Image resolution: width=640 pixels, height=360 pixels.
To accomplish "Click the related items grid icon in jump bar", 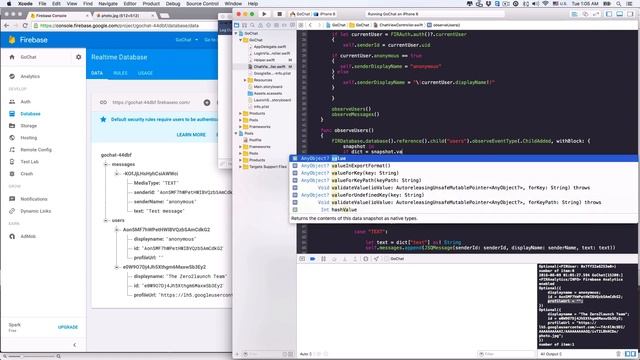I will pos(301,25).
